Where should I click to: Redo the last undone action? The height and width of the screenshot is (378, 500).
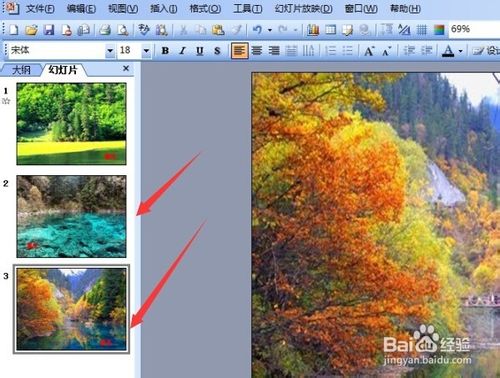pyautogui.click(x=283, y=30)
